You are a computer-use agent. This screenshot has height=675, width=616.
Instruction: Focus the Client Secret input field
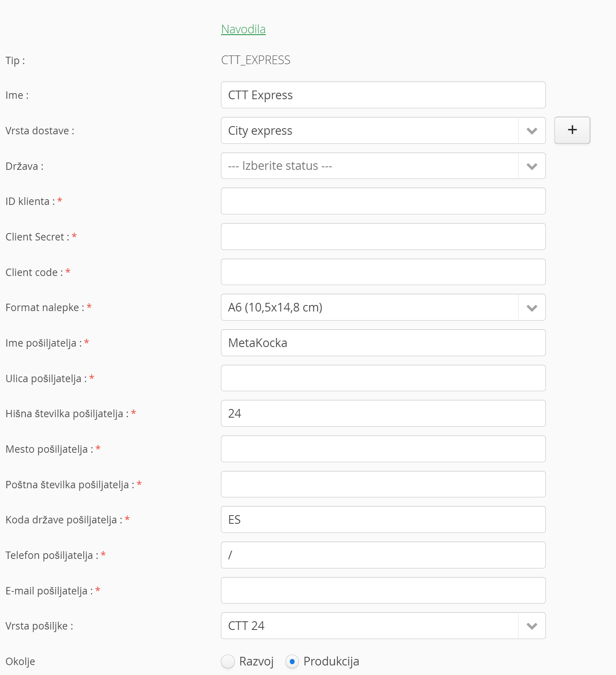[383, 237]
